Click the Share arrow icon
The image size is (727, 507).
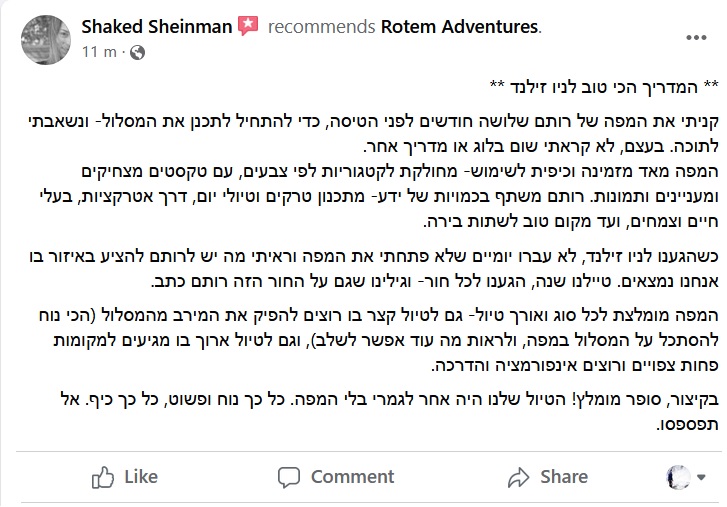(x=517, y=477)
